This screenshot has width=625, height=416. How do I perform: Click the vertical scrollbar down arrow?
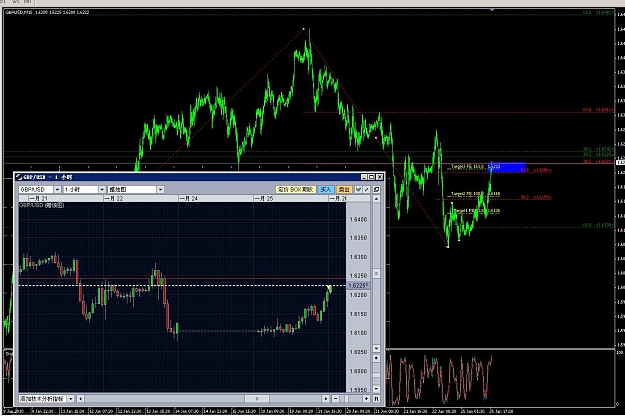click(376, 348)
